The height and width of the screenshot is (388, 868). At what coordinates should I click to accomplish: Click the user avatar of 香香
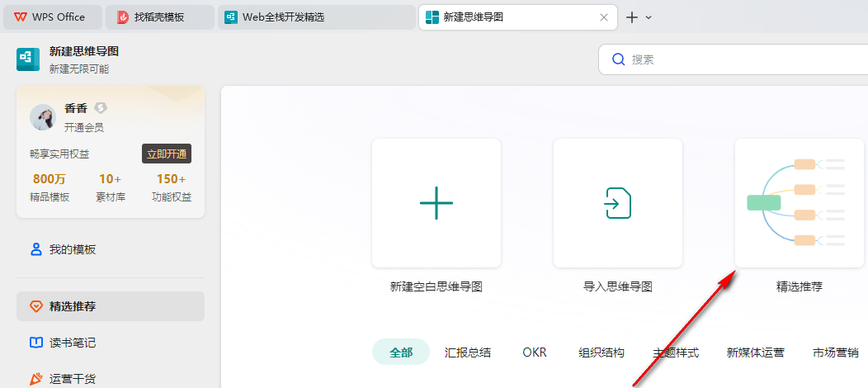coord(43,117)
